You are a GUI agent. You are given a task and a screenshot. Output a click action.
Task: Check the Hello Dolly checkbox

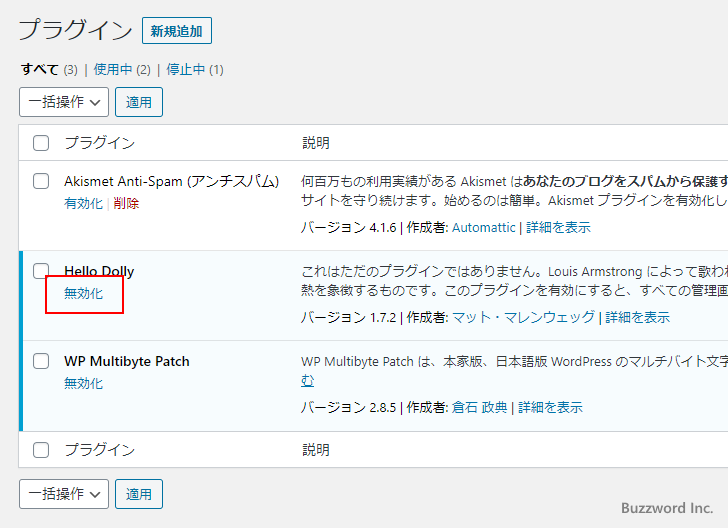[41, 271]
